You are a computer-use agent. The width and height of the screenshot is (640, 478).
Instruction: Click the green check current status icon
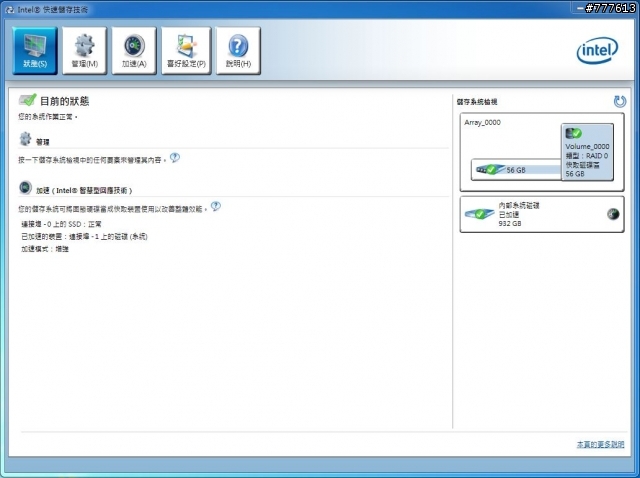click(x=27, y=100)
